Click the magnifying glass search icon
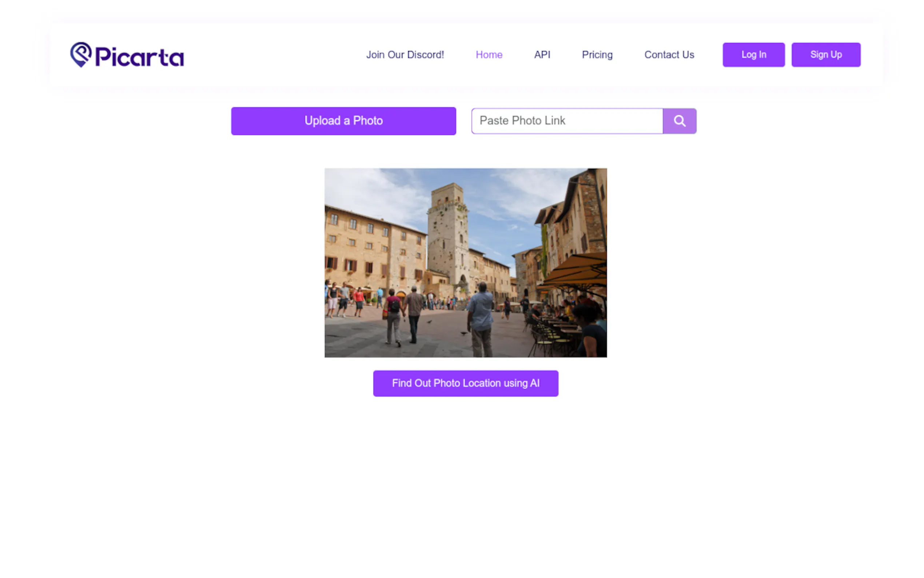 (x=679, y=121)
